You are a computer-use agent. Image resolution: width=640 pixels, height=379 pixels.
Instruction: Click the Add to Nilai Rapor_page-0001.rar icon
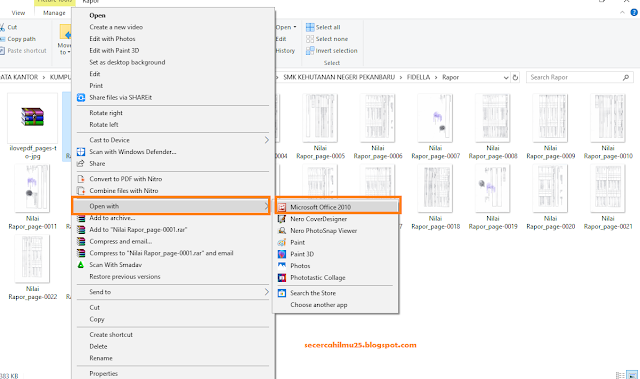81,230
